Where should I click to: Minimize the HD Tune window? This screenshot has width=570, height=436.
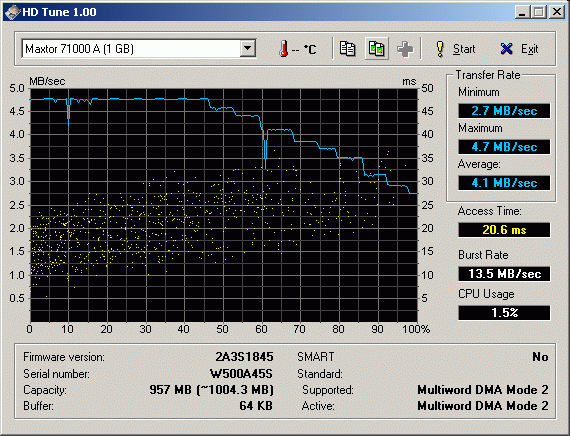click(x=523, y=12)
